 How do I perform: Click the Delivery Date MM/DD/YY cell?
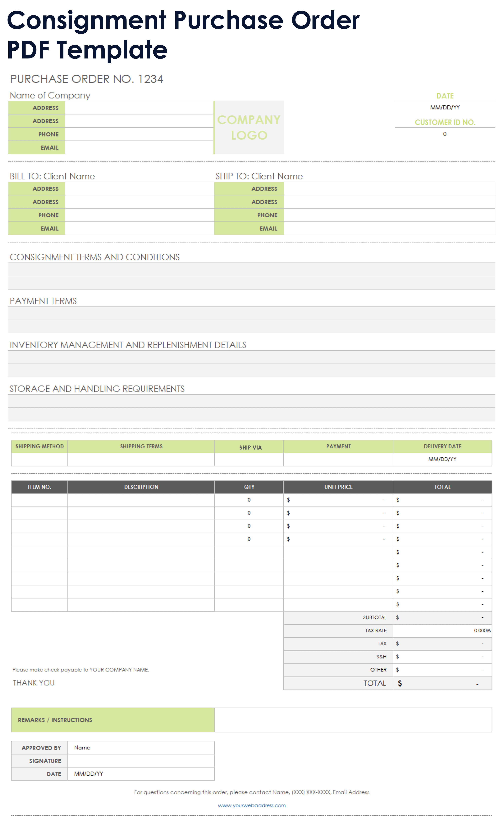442,459
